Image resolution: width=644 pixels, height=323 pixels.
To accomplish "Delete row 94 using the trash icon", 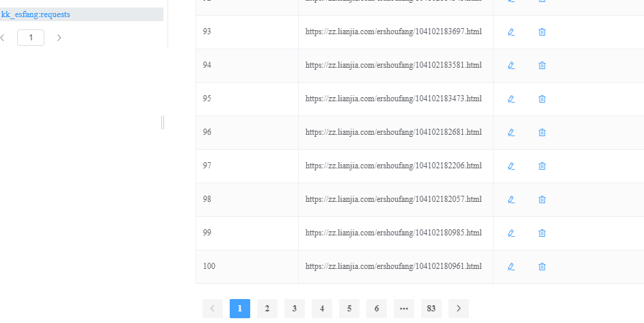I will (542, 65).
